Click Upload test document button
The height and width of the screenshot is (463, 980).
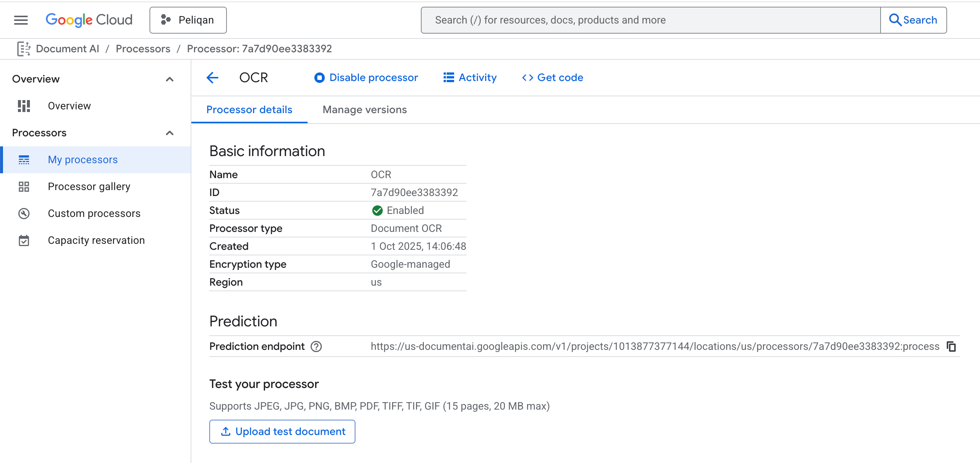pos(282,432)
